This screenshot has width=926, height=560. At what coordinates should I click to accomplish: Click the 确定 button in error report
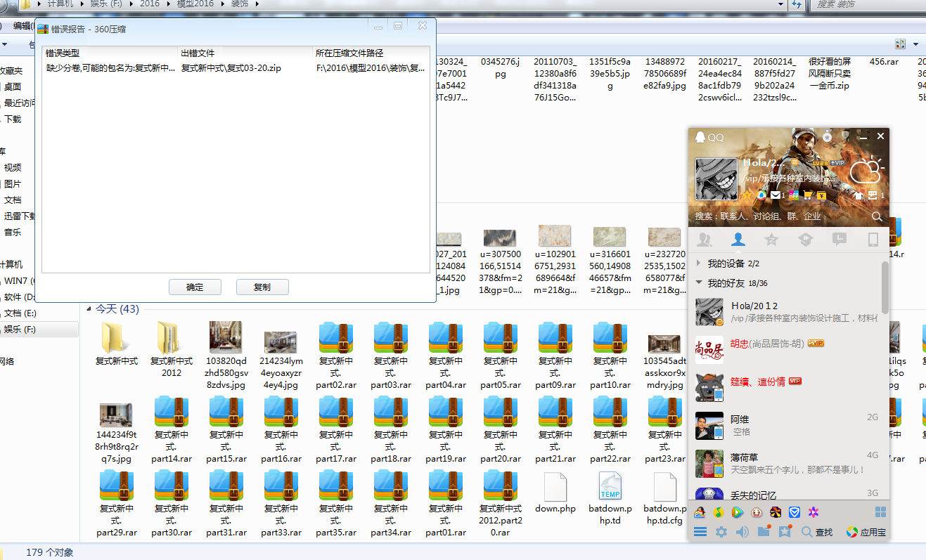tap(195, 287)
